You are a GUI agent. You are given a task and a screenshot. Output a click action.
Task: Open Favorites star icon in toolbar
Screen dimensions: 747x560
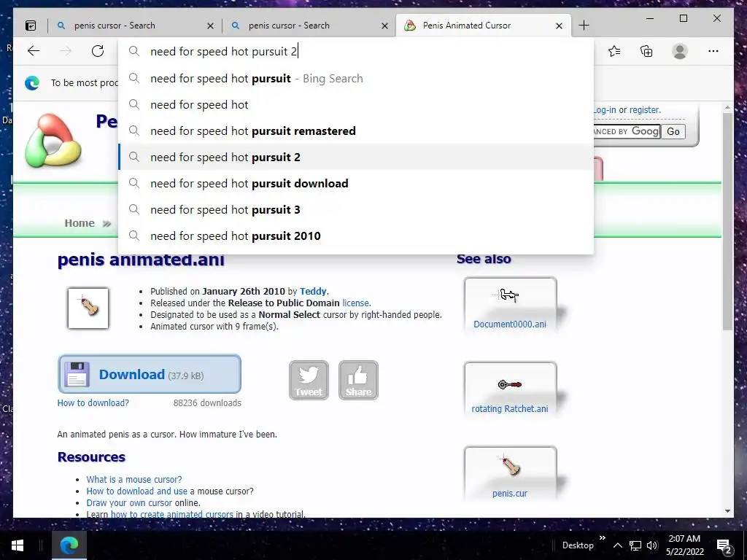point(614,51)
